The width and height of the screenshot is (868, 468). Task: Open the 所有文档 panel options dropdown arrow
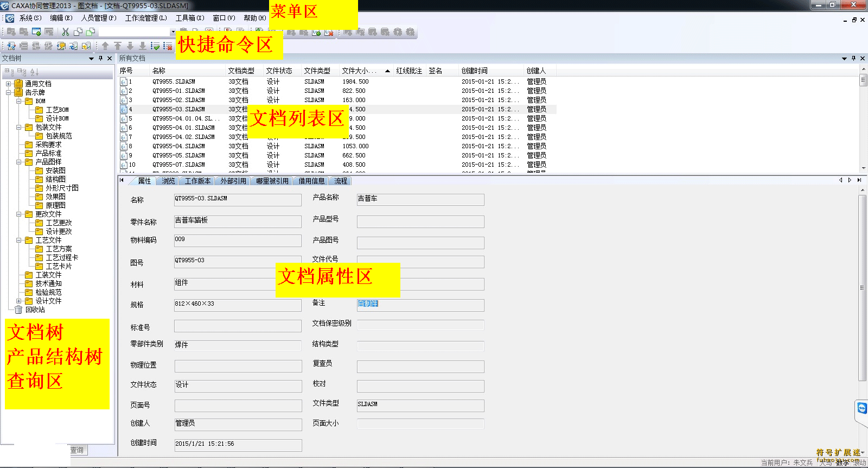844,58
